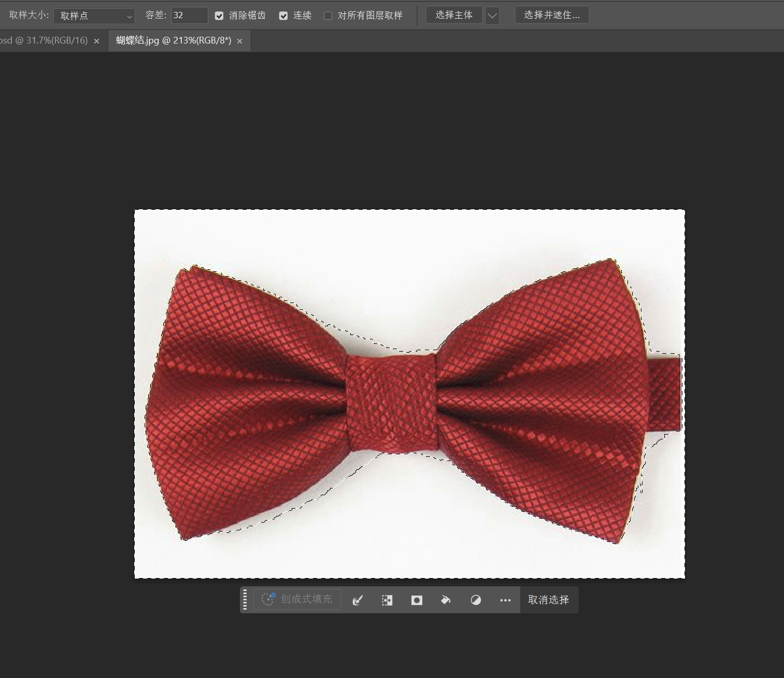Click the modify selection brush icon
The height and width of the screenshot is (678, 784).
(358, 600)
